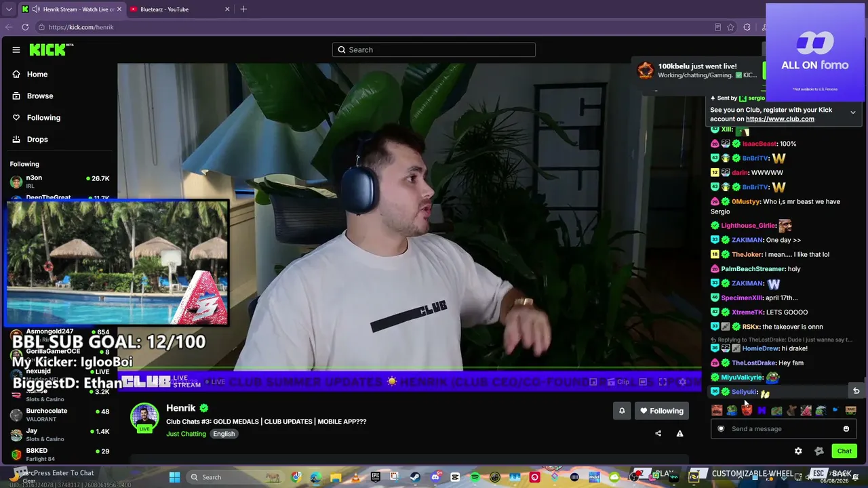This screenshot has width=868, height=488.
Task: Insert the RAID sign emote from emote bar
Action: tap(850, 410)
